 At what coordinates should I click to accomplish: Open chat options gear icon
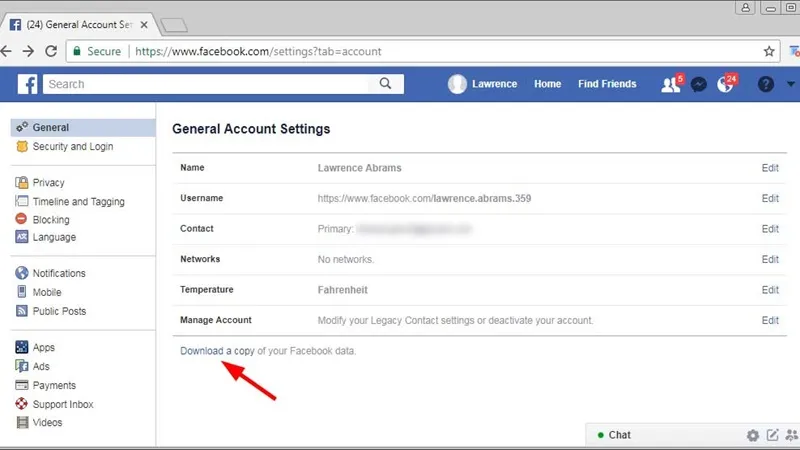(x=753, y=435)
